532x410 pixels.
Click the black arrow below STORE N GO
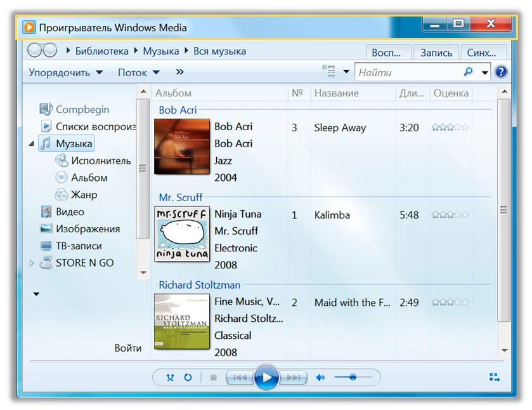36,294
